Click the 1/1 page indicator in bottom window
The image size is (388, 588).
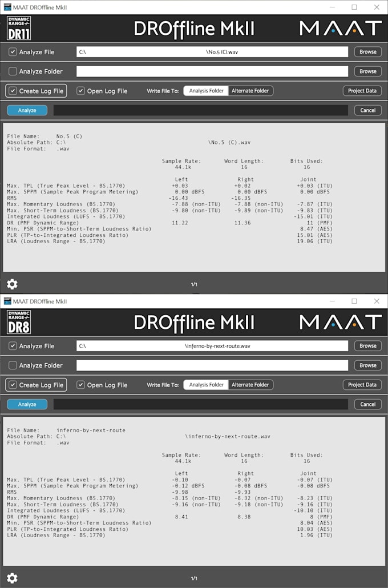(x=194, y=578)
